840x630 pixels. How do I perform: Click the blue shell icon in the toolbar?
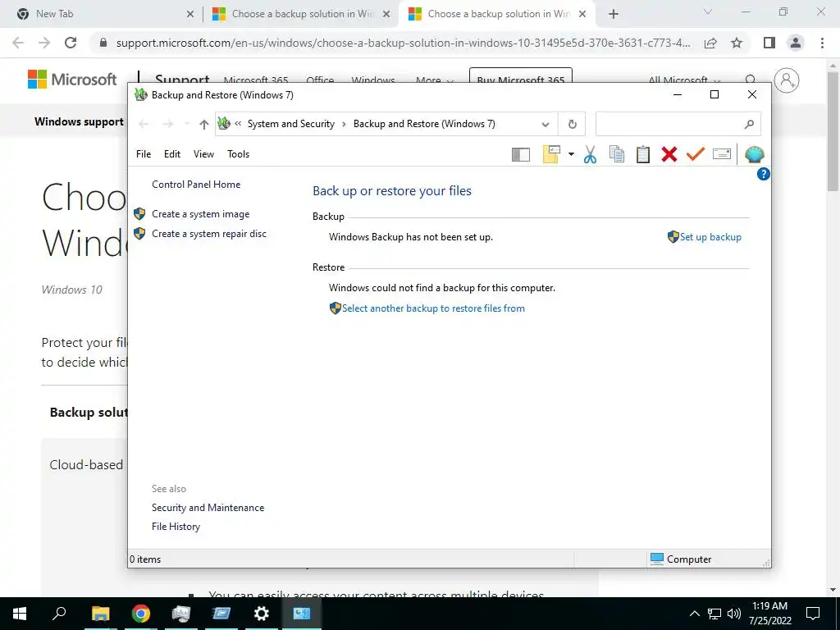pyautogui.click(x=755, y=154)
